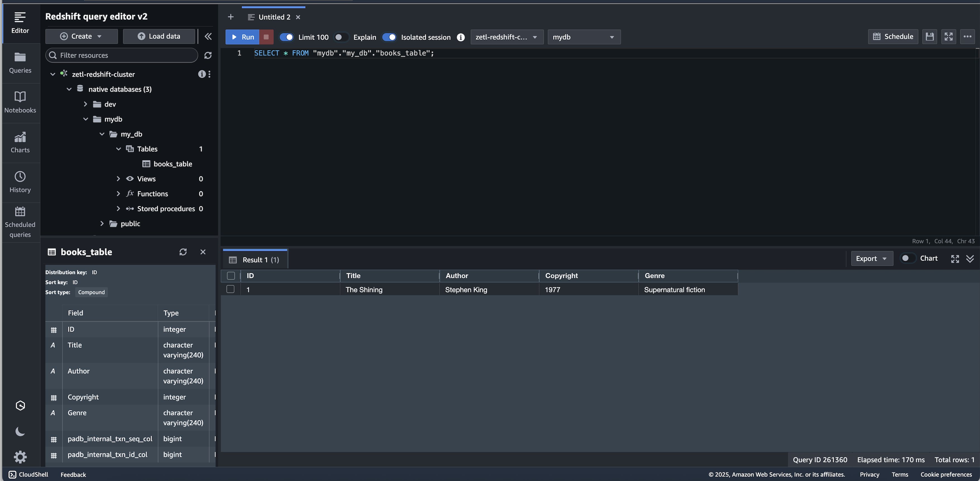Open the zetl-redshift-cluster options menu
This screenshot has height=481, width=980.
210,74
